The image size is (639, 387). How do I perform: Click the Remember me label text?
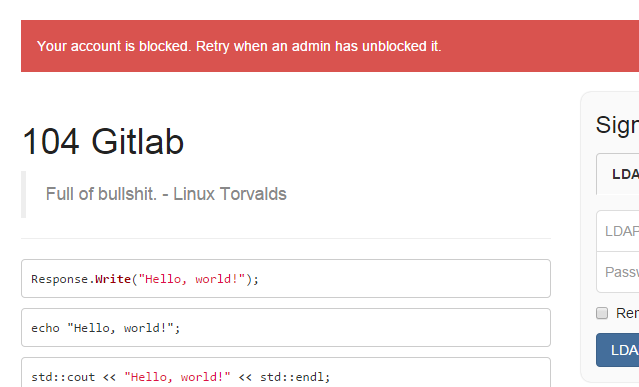click(x=628, y=313)
